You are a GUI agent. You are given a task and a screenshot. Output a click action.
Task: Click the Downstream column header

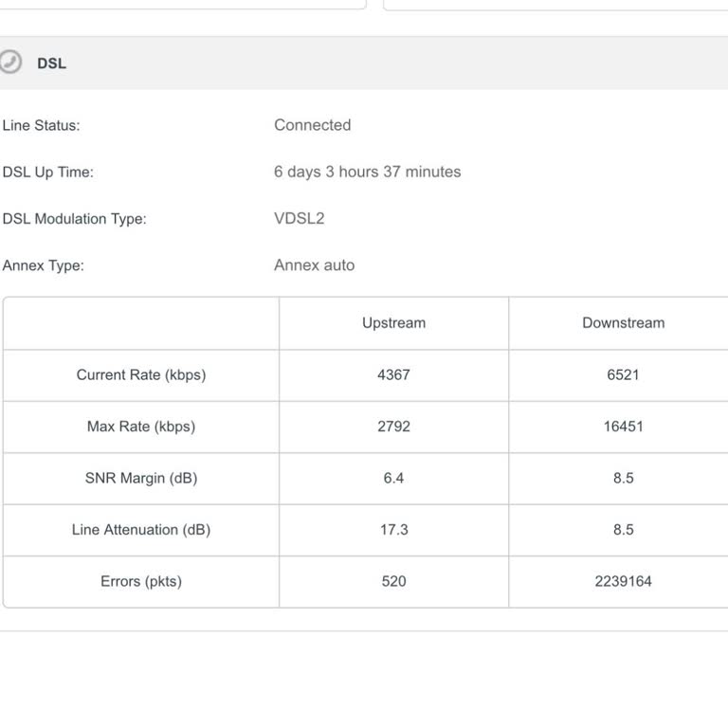click(623, 323)
